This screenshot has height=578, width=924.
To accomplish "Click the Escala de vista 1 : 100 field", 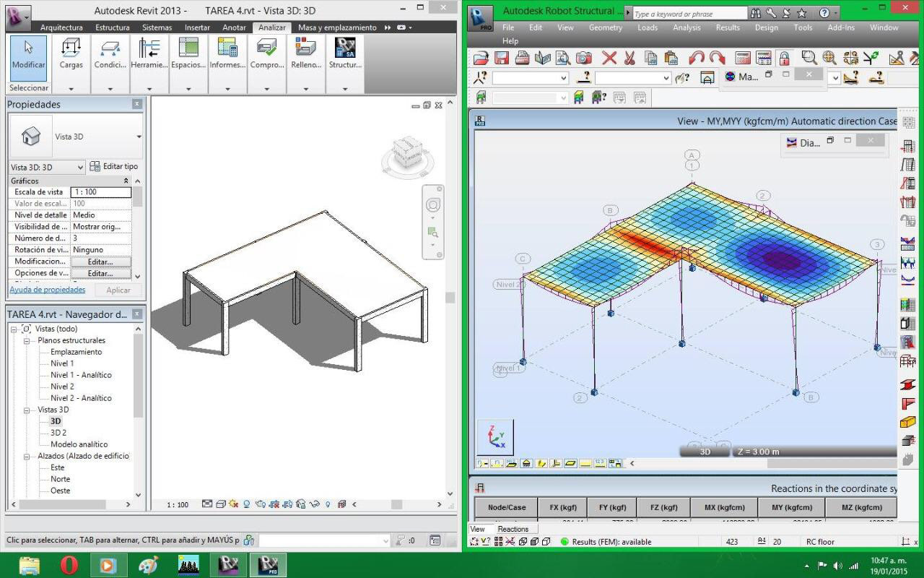I will [101, 192].
